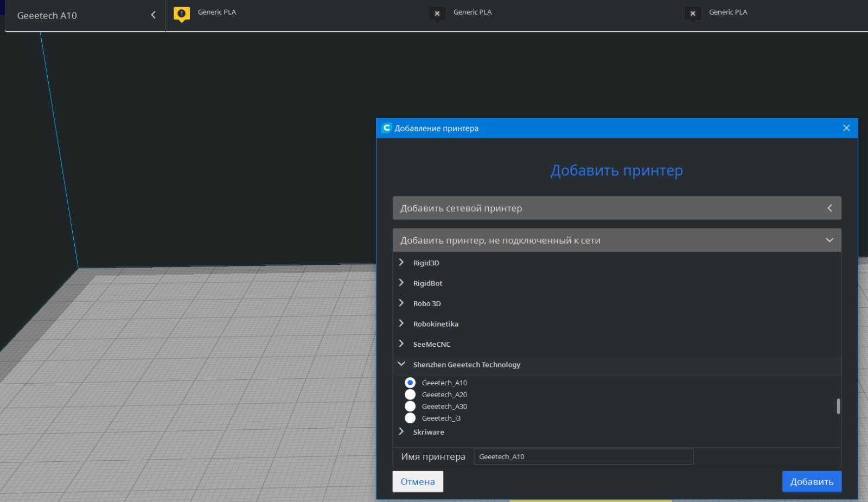Screen dimensions: 868x502
Task: Click the SeeMeCNC label text
Action: coord(432,344)
